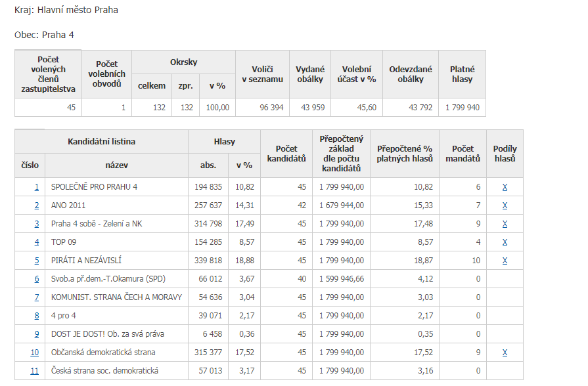Image resolution: width=588 pixels, height=386 pixels.
Task: Click X vote share link for PIRÁTI A NEZÁVISLÍ
Action: [505, 261]
